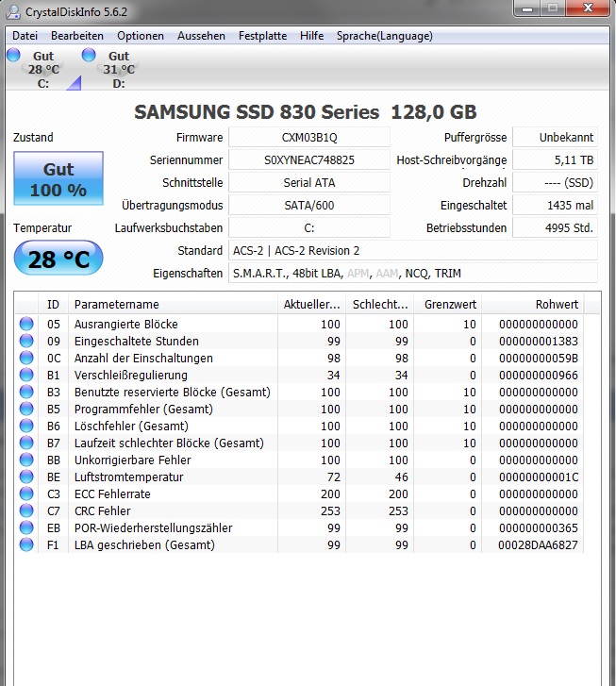
Task: Click the status orb for CRC Fehler
Action: coord(26,510)
